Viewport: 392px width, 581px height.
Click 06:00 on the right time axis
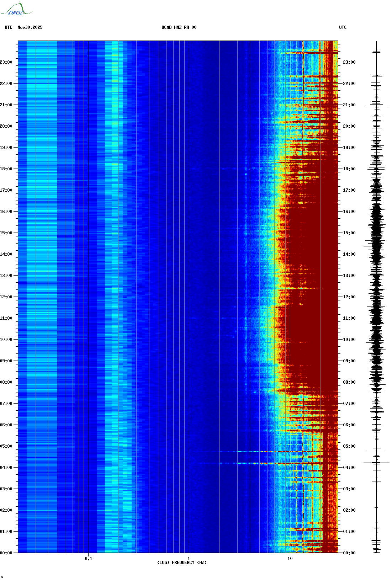tap(349, 425)
